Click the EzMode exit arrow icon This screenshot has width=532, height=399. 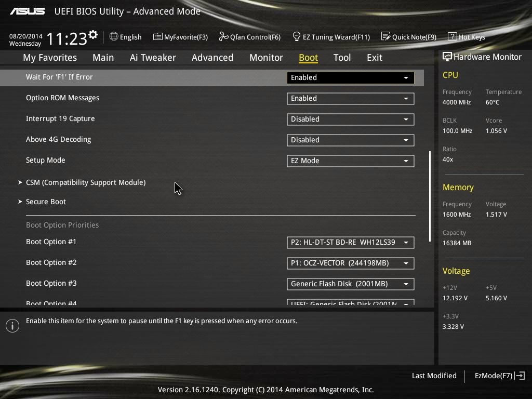pos(520,376)
